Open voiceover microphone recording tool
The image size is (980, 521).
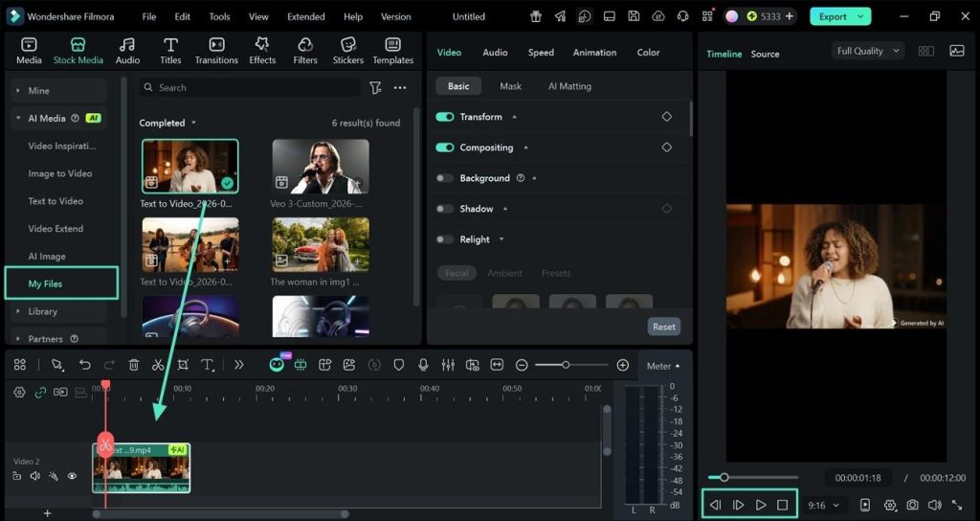point(422,365)
